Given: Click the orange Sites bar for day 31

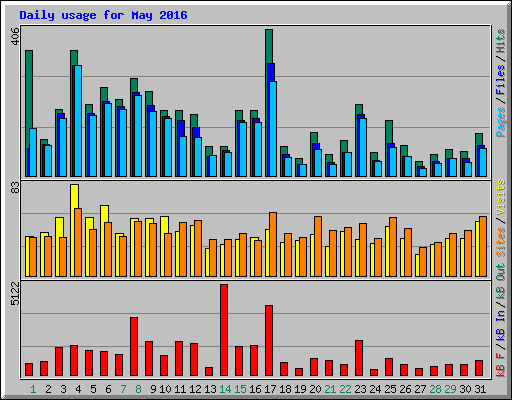Looking at the screenshot, I should tap(483, 246).
